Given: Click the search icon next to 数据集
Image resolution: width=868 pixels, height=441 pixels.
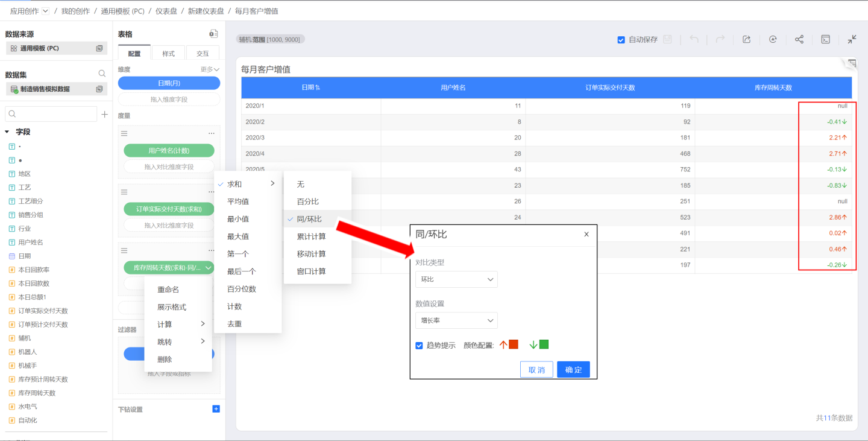Looking at the screenshot, I should point(102,74).
